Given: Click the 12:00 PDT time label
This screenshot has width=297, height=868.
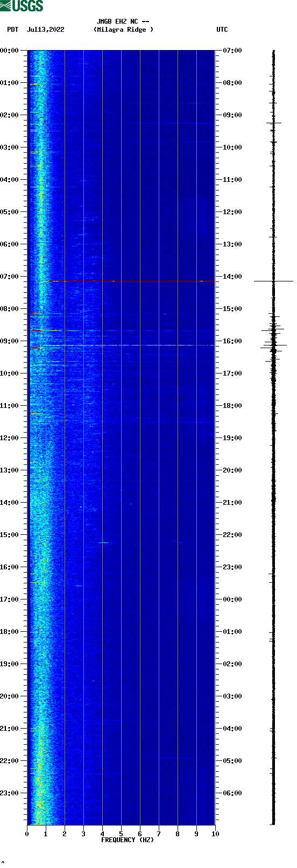Looking at the screenshot, I should click(9, 438).
